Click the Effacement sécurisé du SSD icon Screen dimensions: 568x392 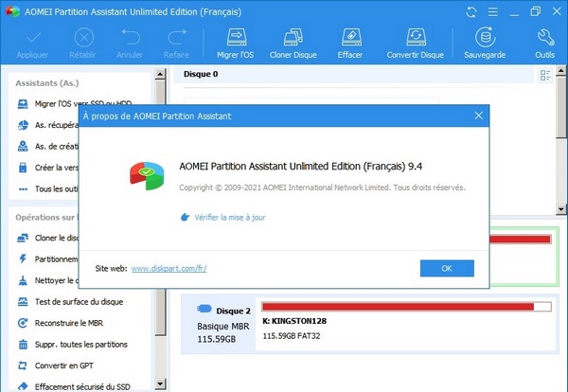pos(23,386)
